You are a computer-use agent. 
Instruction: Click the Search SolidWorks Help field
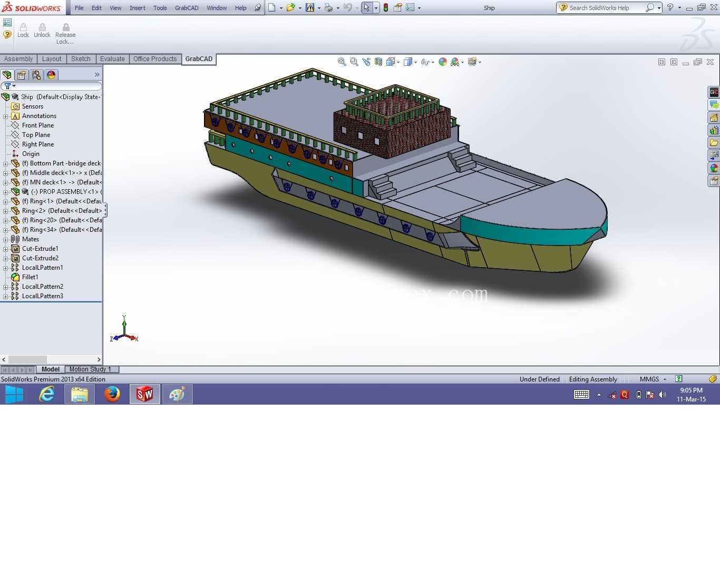pos(606,8)
